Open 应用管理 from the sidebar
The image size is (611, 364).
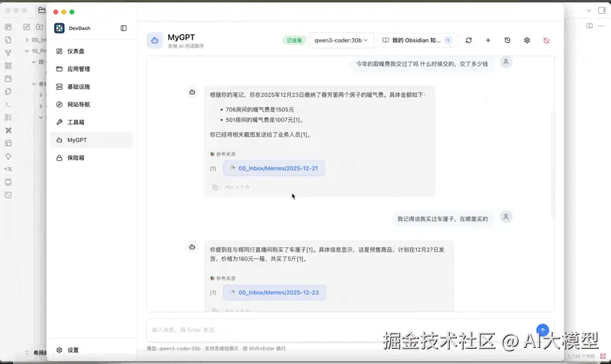tap(78, 69)
